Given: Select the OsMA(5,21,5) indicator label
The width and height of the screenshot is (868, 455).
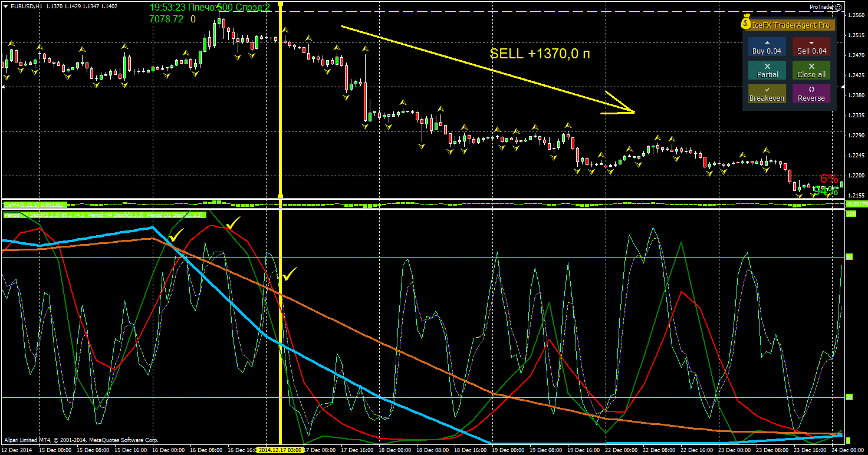Looking at the screenshot, I should pos(36,205).
